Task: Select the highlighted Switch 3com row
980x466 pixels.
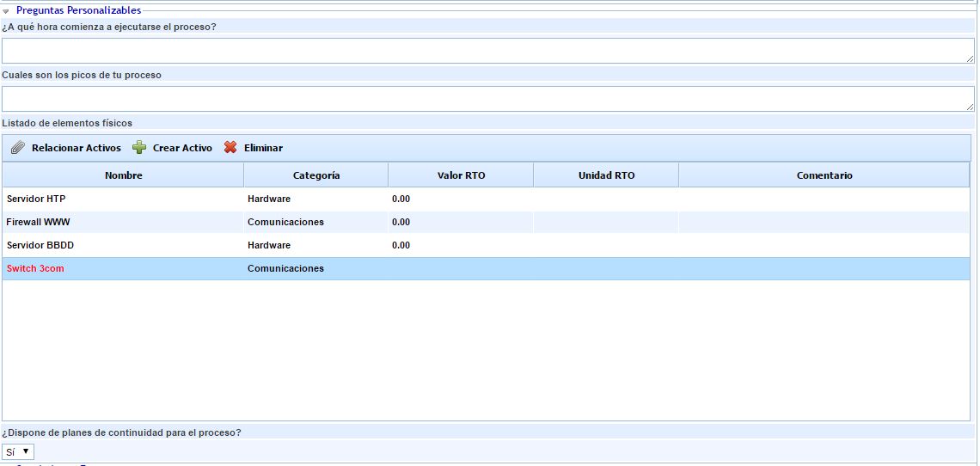Action: [x=35, y=268]
